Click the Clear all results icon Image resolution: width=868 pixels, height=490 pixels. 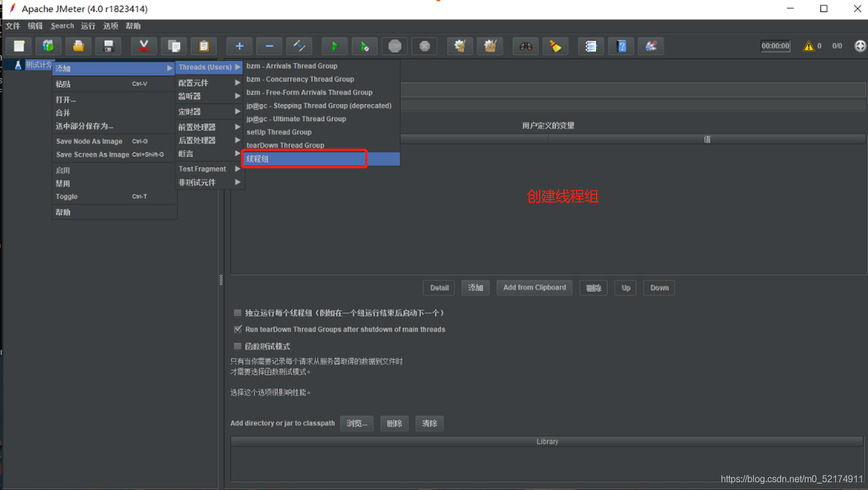pyautogui.click(x=490, y=46)
